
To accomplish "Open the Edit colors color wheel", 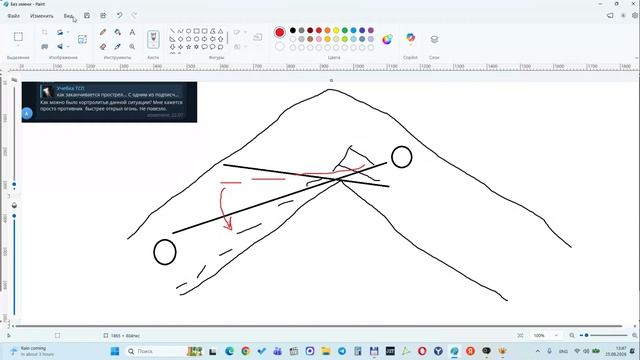I will tap(387, 39).
